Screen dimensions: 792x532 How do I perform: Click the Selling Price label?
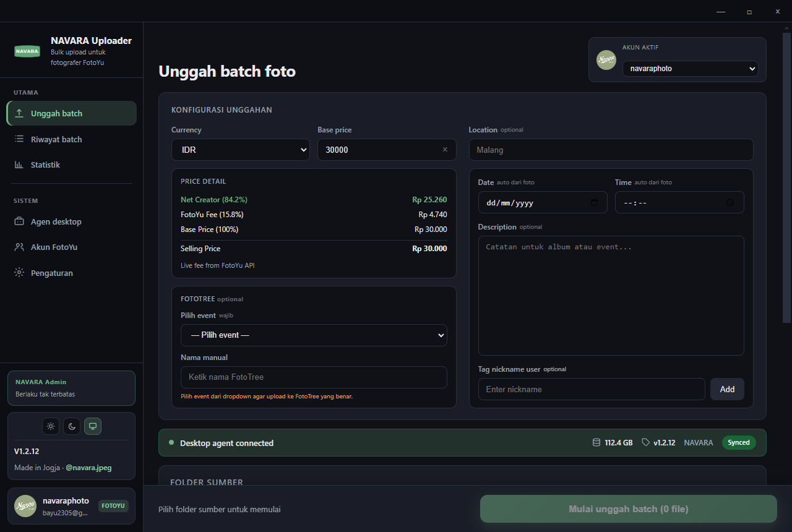pos(200,249)
